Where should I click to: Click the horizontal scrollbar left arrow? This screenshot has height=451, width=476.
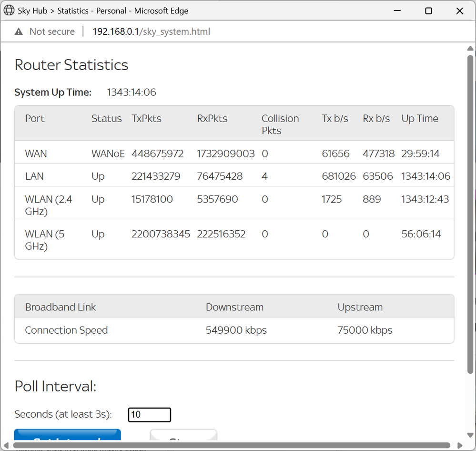pyautogui.click(x=7, y=446)
